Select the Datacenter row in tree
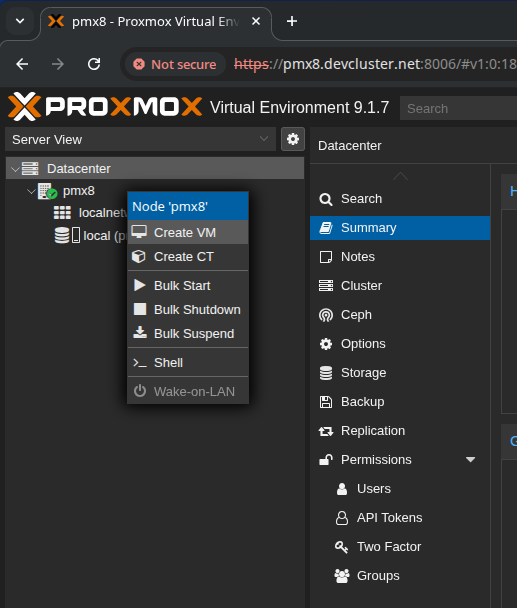Viewport: 517px width, 608px height. [155, 169]
